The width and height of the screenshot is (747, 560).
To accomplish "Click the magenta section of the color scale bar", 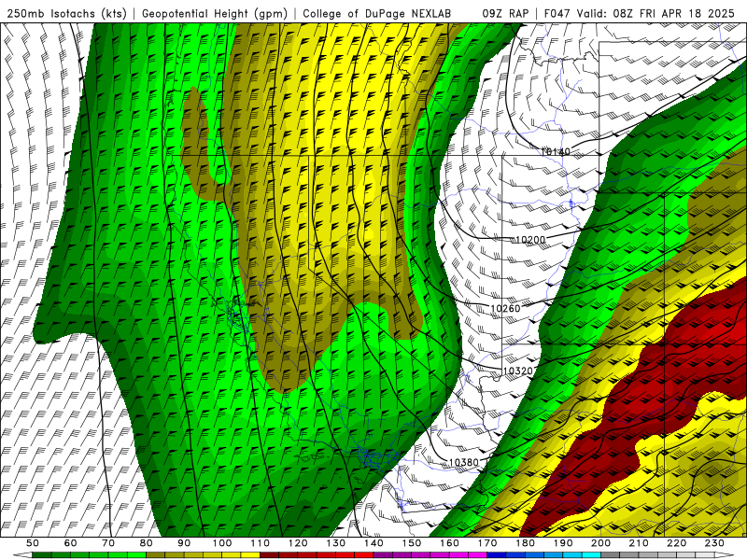I will coord(430,555).
